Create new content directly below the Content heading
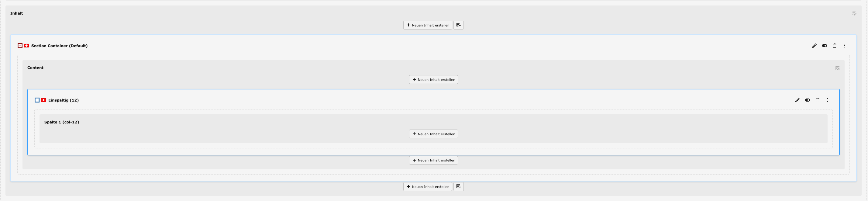 point(433,80)
